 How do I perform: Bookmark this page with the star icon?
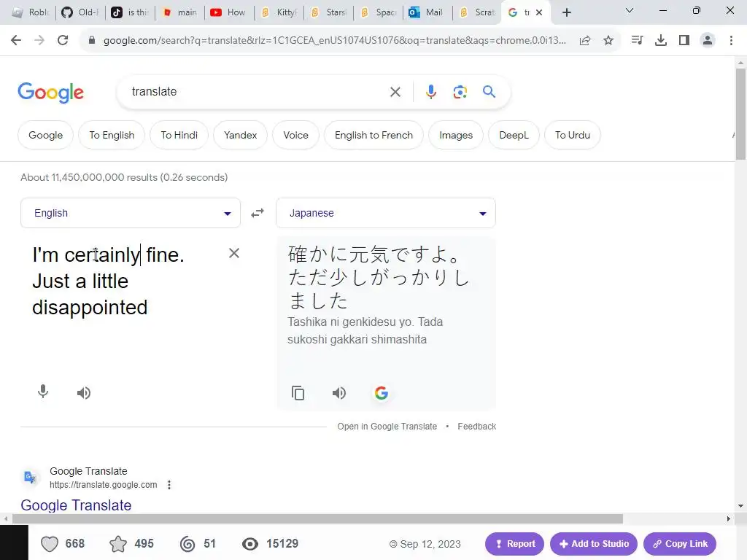608,41
